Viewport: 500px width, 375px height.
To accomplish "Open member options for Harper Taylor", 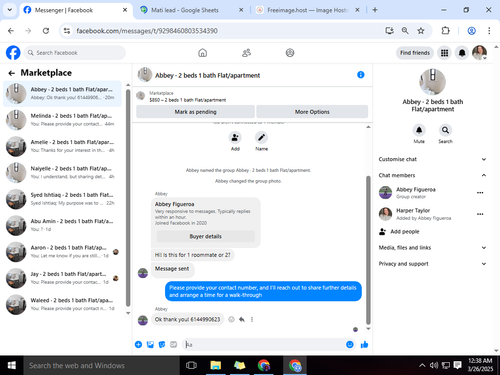I will click(480, 214).
